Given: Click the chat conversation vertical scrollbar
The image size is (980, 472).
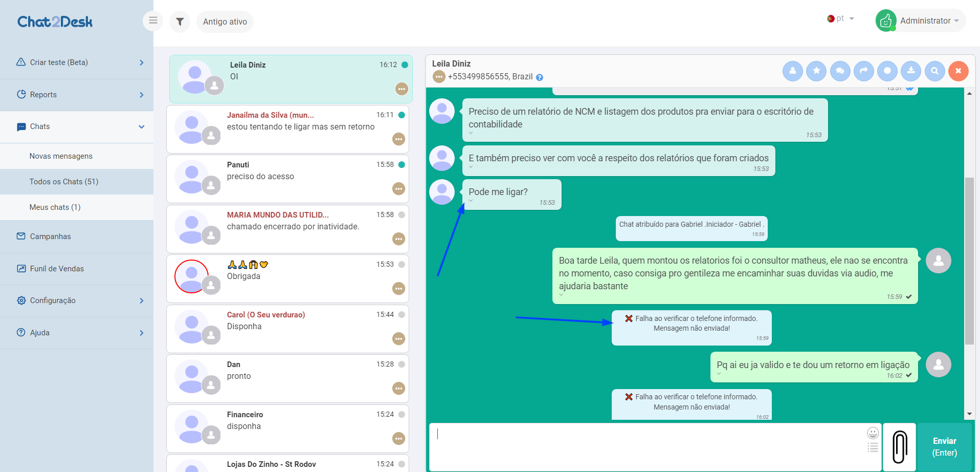Looking at the screenshot, I should tap(969, 261).
